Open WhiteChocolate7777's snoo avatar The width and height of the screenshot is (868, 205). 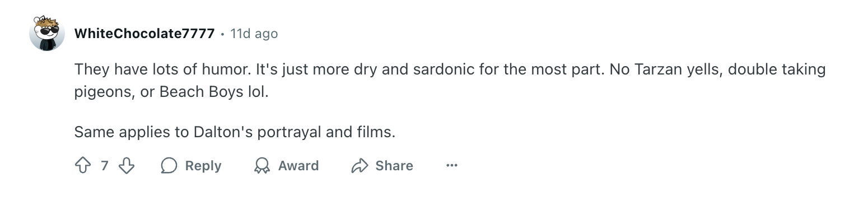click(47, 34)
